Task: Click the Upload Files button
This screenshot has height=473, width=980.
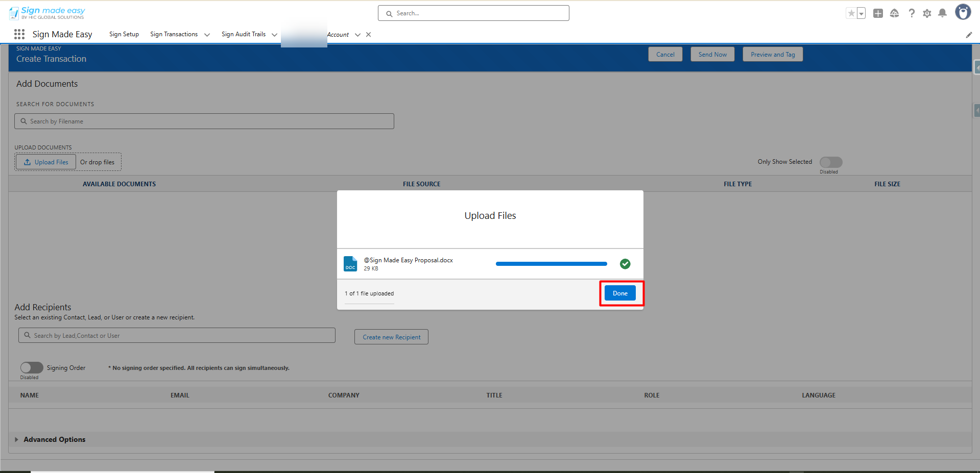Action: (x=46, y=162)
